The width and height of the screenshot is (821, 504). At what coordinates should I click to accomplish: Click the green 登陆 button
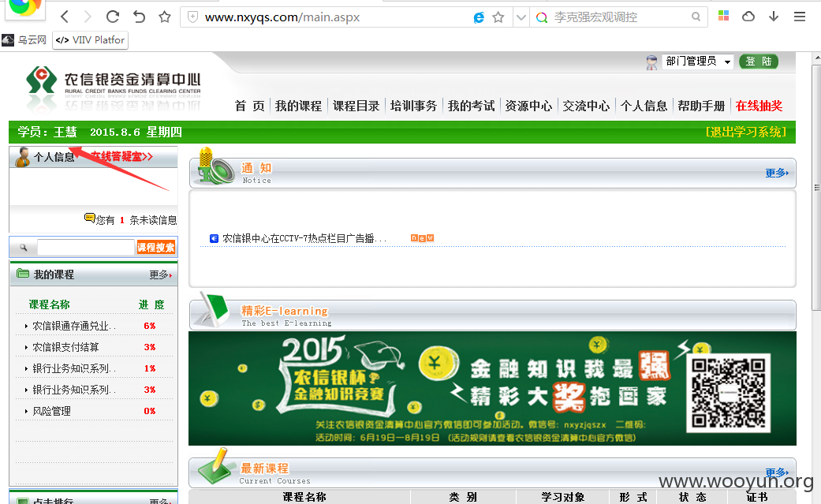point(759,62)
